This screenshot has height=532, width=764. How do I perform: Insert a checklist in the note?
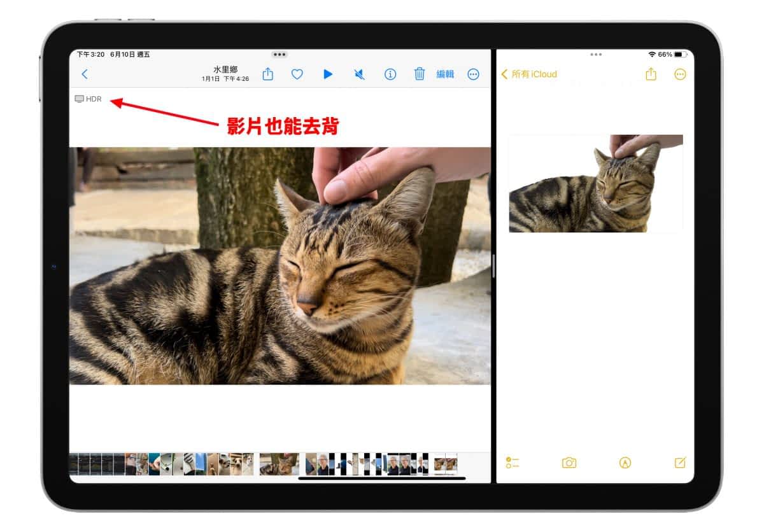pos(513,463)
